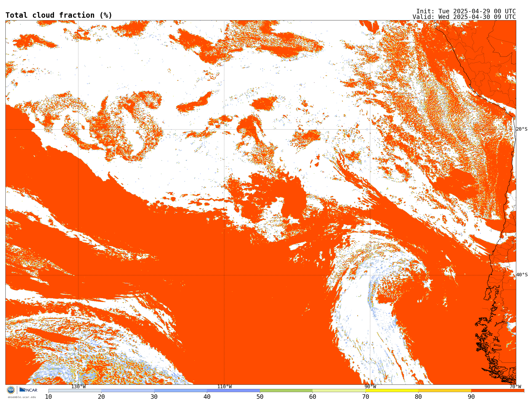Click the "Init: Tue 2025-04-29 00 UTC" text
This screenshot has height=400, width=532.
(466, 11)
